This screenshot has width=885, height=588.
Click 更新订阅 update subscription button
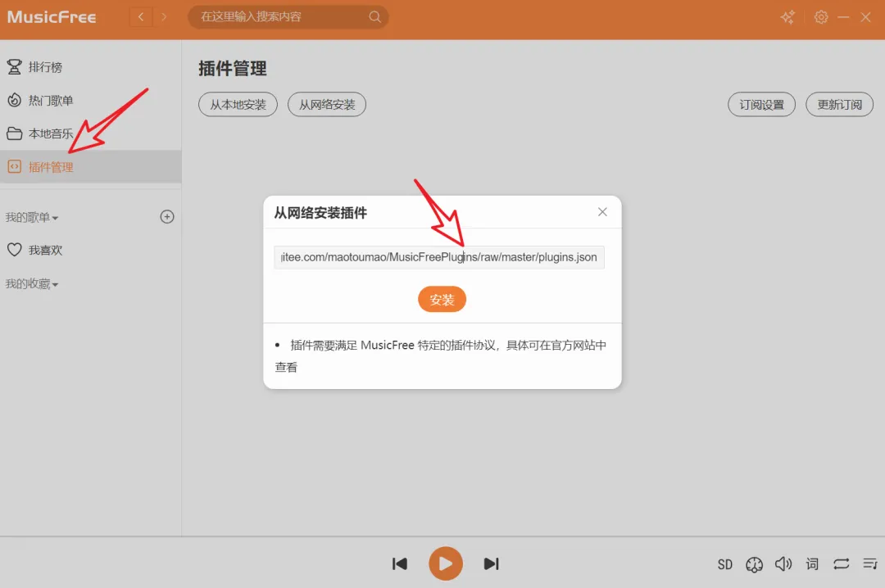pos(839,104)
